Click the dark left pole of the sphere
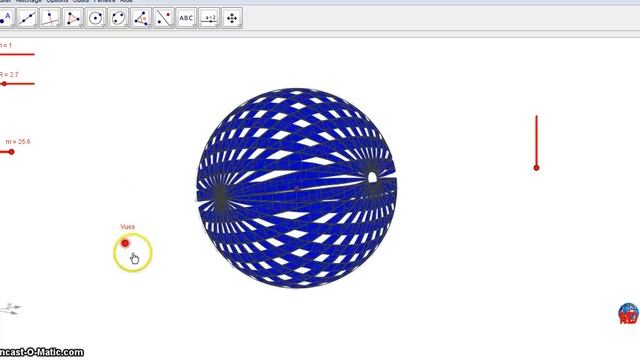The width and height of the screenshot is (640, 360). (220, 197)
